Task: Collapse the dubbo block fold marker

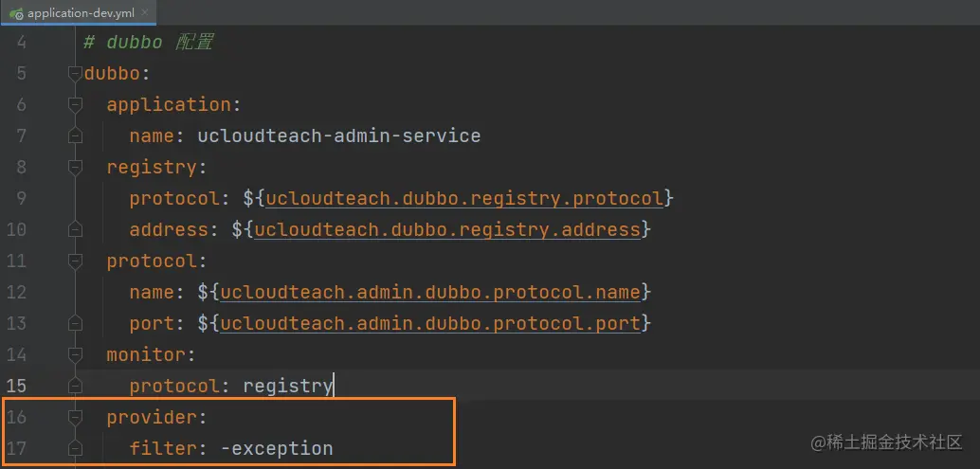Action: (76, 73)
